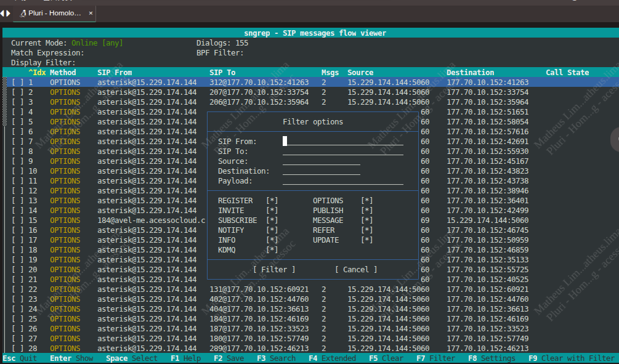Click the call list scrollbar on left edge

click(x=6, y=102)
